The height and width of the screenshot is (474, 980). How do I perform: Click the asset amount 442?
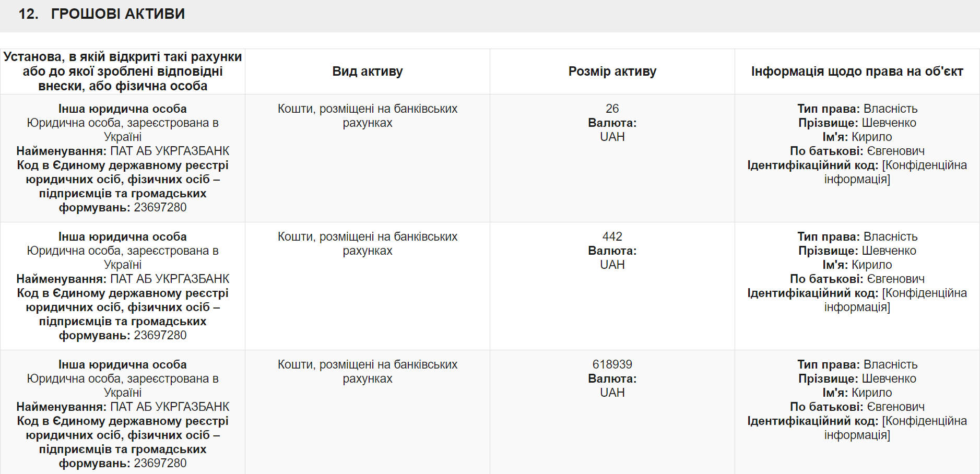[x=612, y=236]
